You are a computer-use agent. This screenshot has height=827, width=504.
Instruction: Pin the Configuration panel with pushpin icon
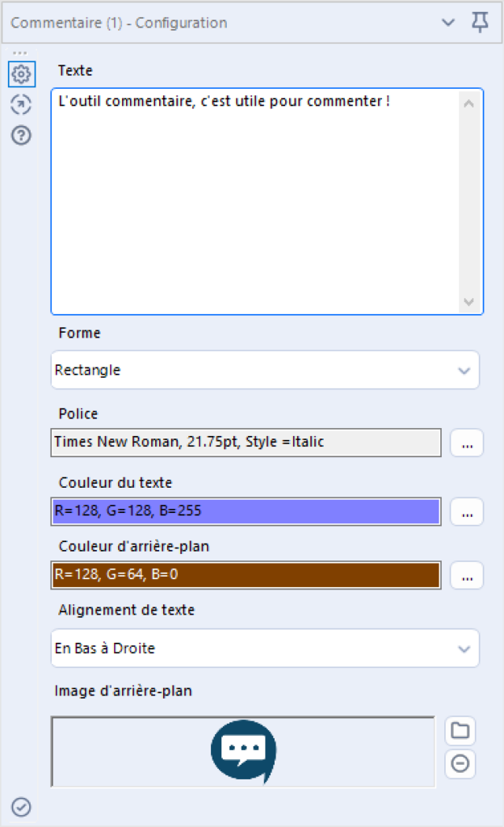click(480, 22)
